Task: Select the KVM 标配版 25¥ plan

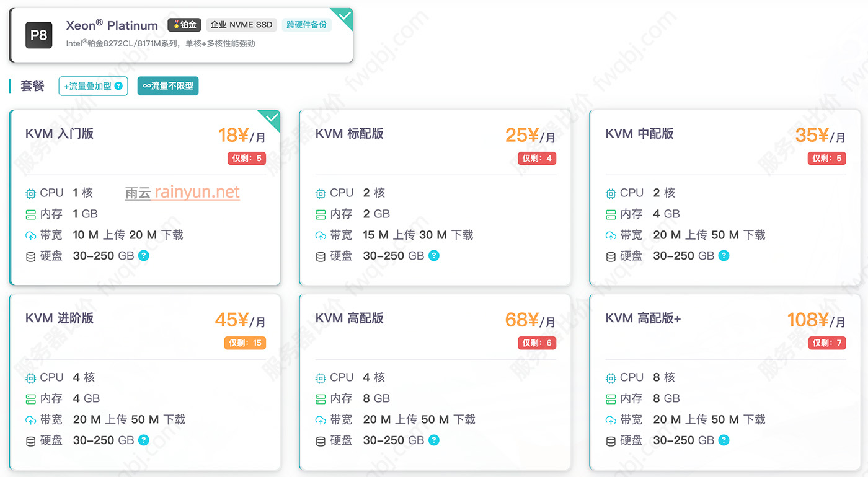Action: (435, 198)
